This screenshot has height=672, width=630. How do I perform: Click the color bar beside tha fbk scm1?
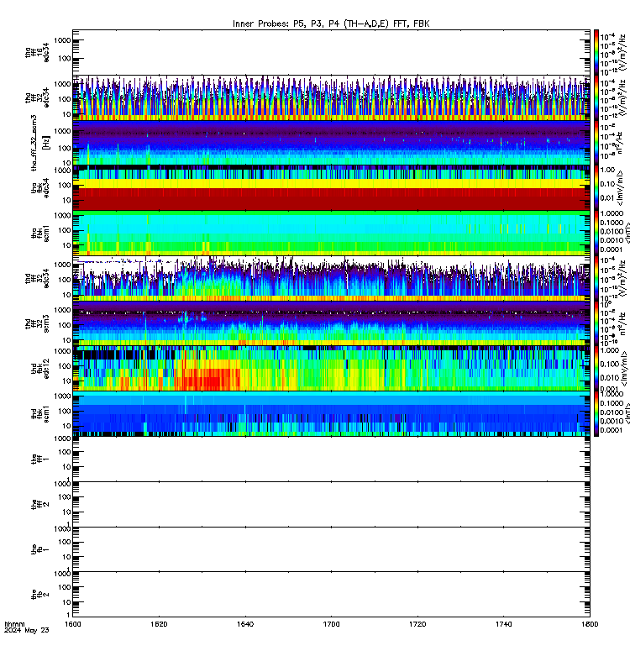click(x=596, y=234)
